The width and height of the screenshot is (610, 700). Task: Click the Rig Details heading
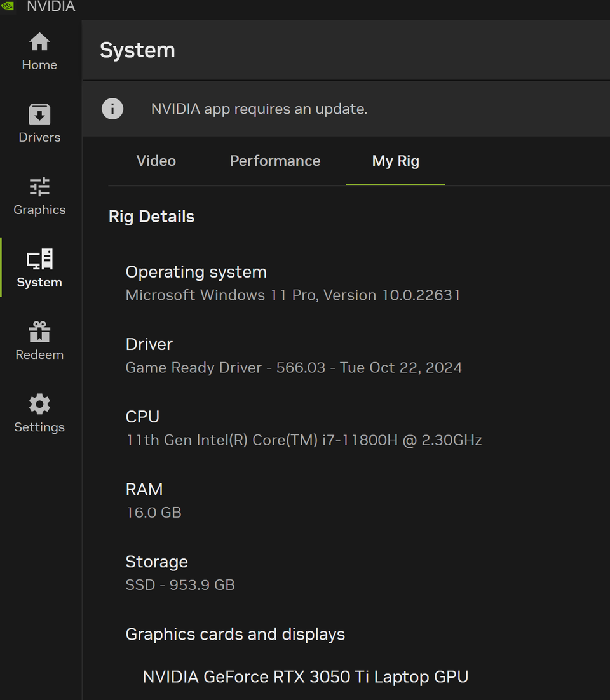[x=151, y=217]
